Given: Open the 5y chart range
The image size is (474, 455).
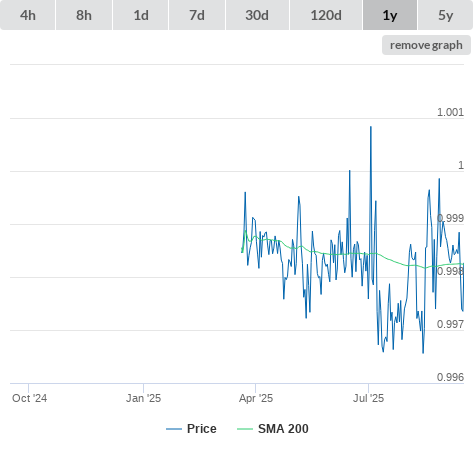Looking at the screenshot, I should coord(446,15).
